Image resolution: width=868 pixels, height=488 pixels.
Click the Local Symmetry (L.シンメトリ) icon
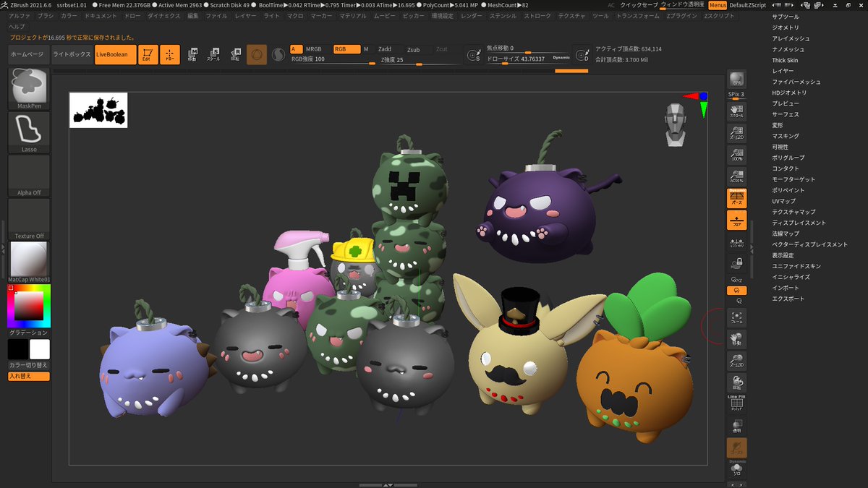click(x=737, y=243)
